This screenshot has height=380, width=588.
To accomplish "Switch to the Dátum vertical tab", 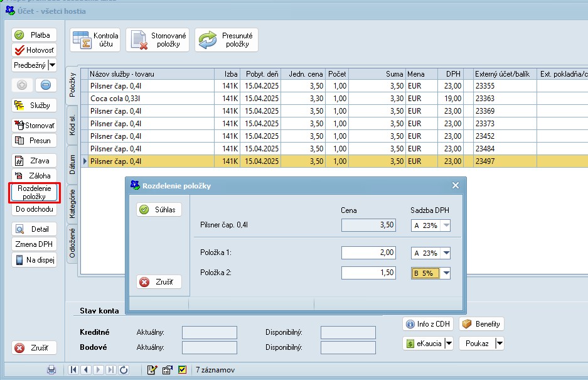I will click(72, 165).
